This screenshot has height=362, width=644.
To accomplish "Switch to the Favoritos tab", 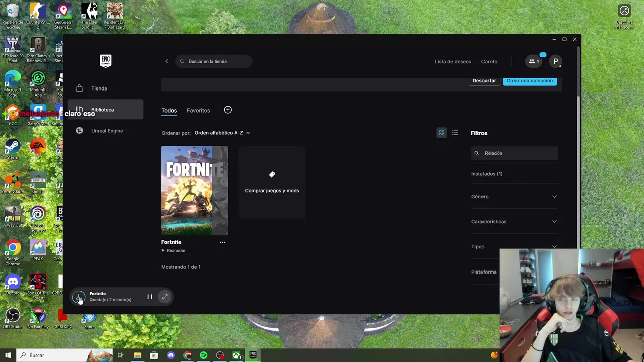I will point(198,111).
